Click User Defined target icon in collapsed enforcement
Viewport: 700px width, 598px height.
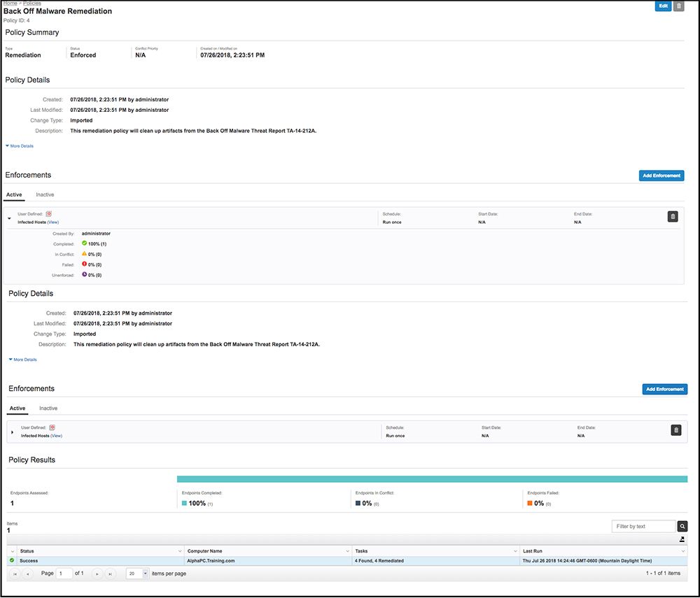click(x=52, y=427)
